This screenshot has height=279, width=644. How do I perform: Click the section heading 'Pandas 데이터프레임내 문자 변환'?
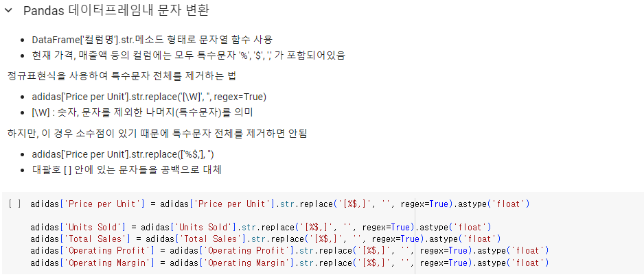click(116, 11)
